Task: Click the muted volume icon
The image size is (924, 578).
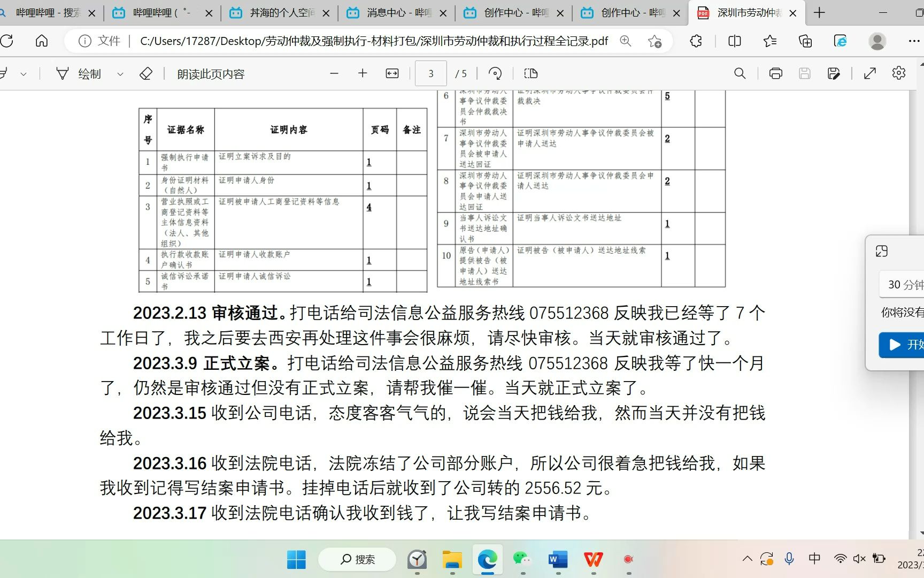Action: click(859, 559)
